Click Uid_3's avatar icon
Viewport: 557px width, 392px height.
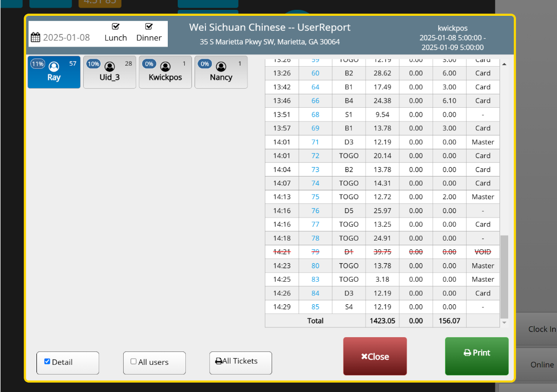[110, 66]
